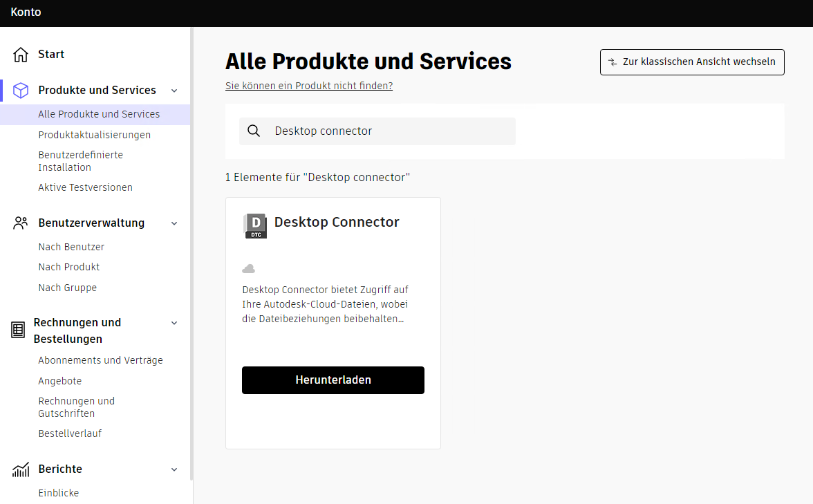
Task: Collapse the Berichte section chevron
Action: pos(174,469)
